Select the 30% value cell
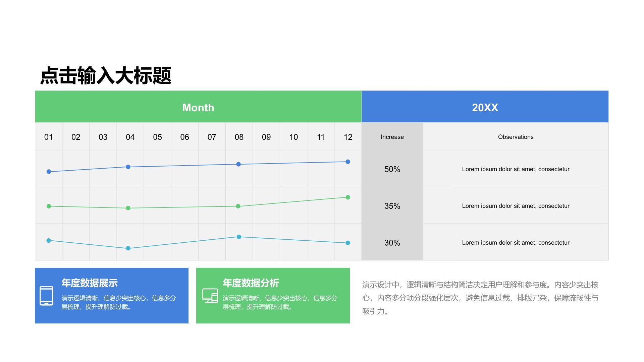Screen dimensions: 644x362 (x=392, y=243)
